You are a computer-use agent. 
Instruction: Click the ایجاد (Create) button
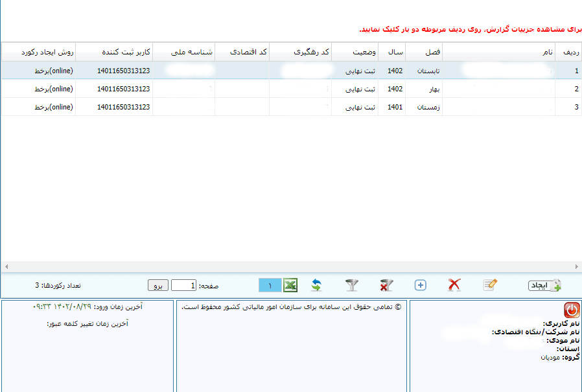[545, 286]
